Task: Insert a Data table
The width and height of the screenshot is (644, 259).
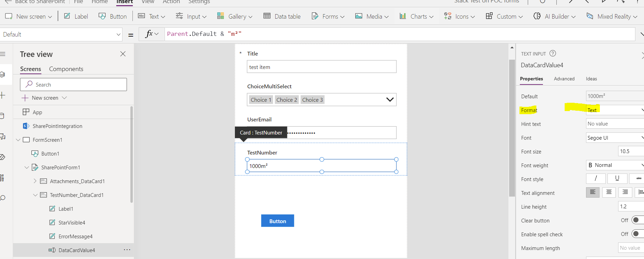Action: pos(282,16)
